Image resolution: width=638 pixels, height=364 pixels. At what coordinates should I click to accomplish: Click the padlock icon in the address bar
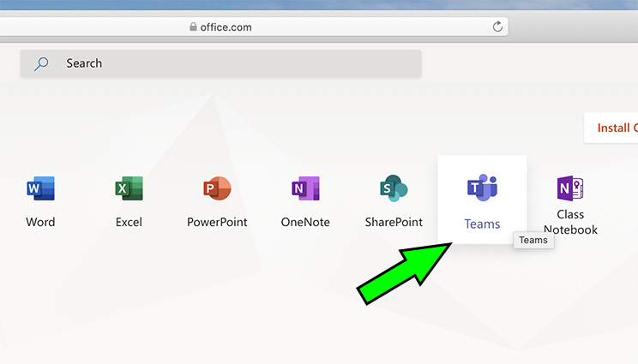pyautogui.click(x=193, y=27)
